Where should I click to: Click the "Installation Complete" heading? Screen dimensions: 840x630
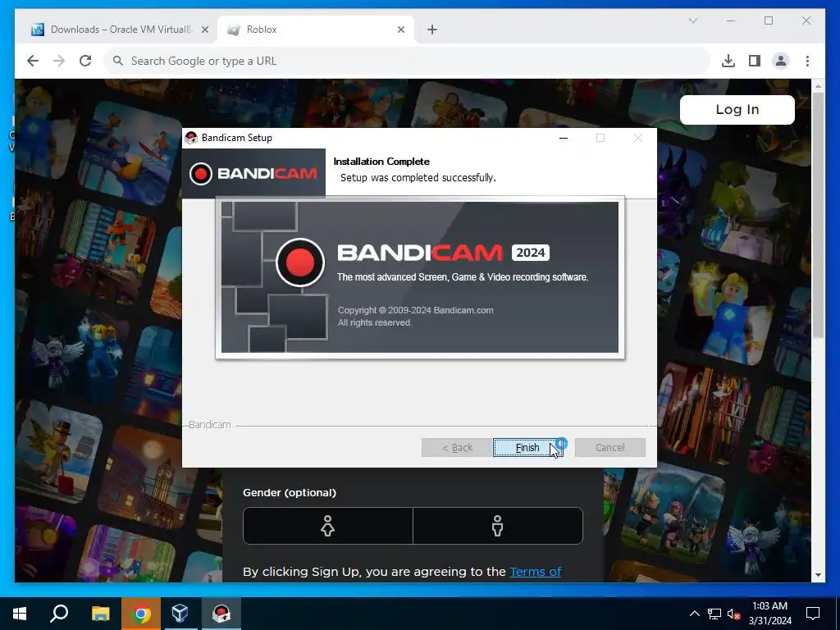tap(381, 162)
